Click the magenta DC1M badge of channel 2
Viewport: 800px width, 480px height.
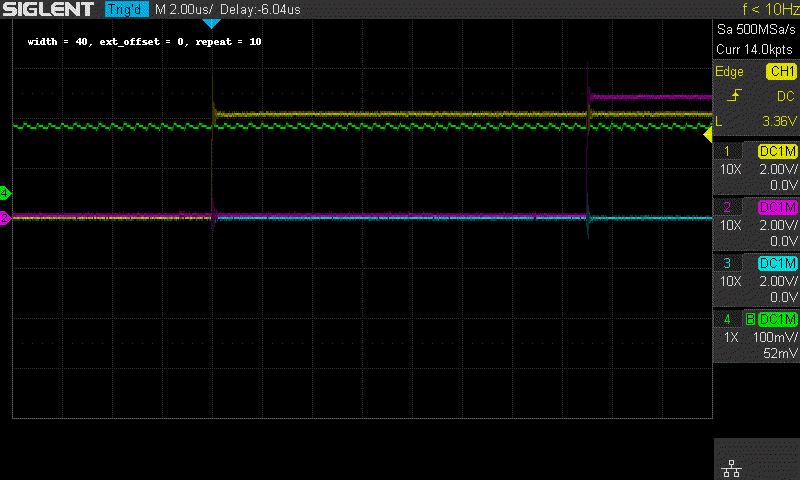click(x=778, y=207)
